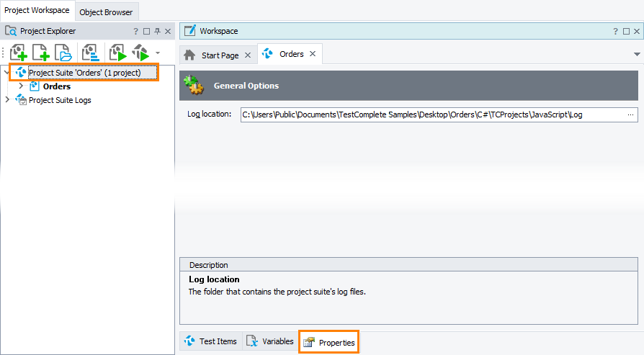
Task: Toggle auto-hide pin on Project Explorer
Action: click(x=157, y=31)
